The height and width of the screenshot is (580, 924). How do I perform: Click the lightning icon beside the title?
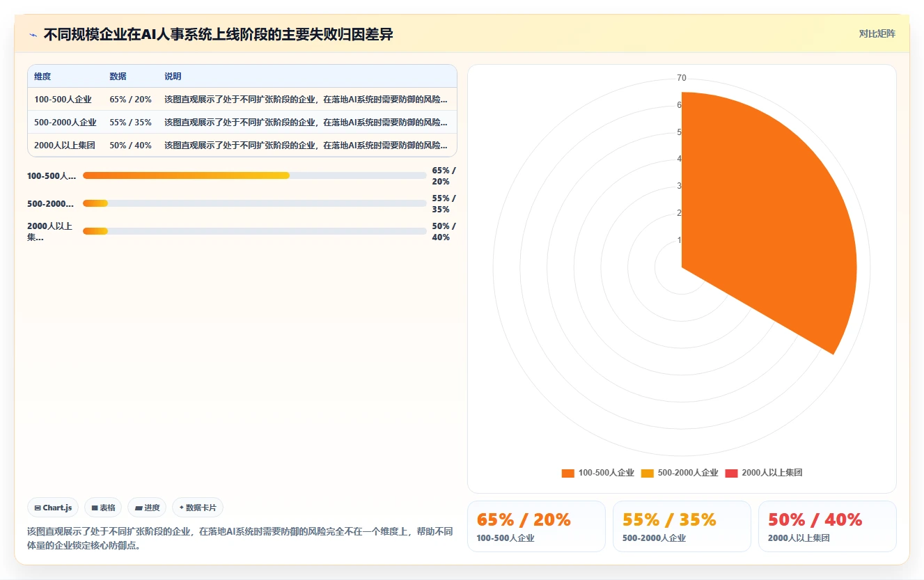pyautogui.click(x=33, y=34)
